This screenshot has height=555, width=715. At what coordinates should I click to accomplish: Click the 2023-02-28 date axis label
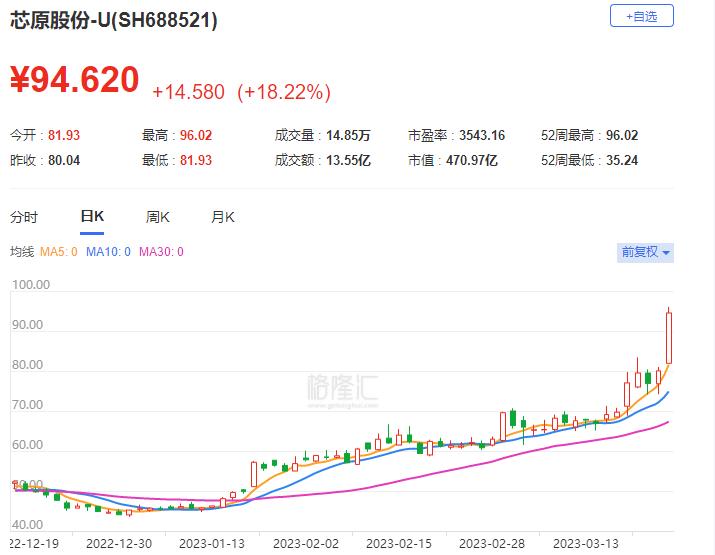coord(492,544)
